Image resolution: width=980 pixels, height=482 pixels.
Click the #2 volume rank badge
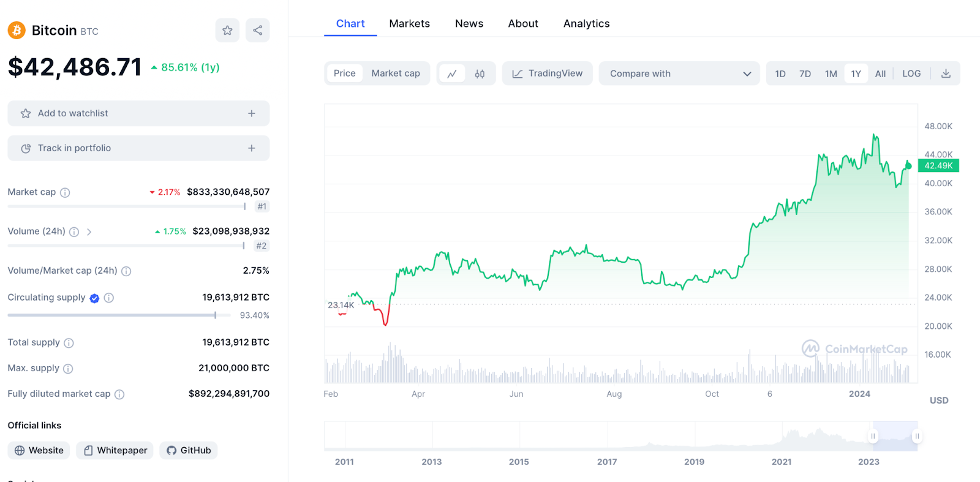[262, 246]
